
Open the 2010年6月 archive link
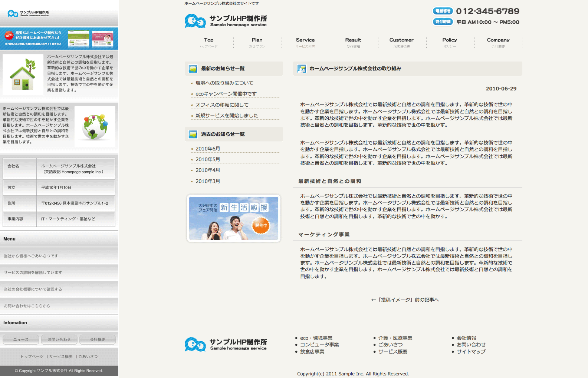point(208,149)
